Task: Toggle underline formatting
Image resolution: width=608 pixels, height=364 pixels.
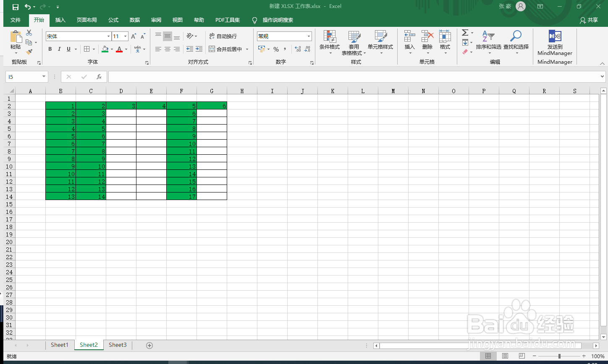Action: (x=68, y=49)
